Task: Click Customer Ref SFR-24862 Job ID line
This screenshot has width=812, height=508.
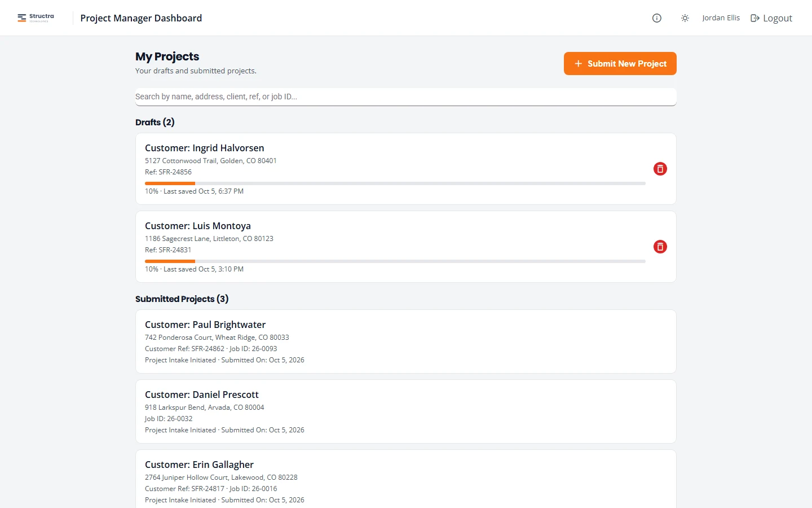Action: click(211, 349)
